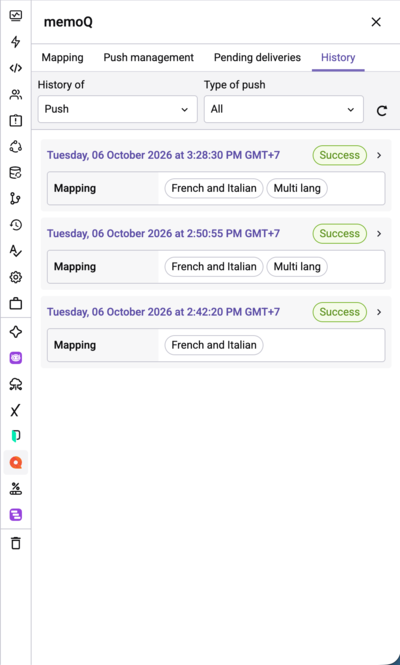Click the black X-shaped sidebar icon
The height and width of the screenshot is (665, 400).
click(x=16, y=410)
